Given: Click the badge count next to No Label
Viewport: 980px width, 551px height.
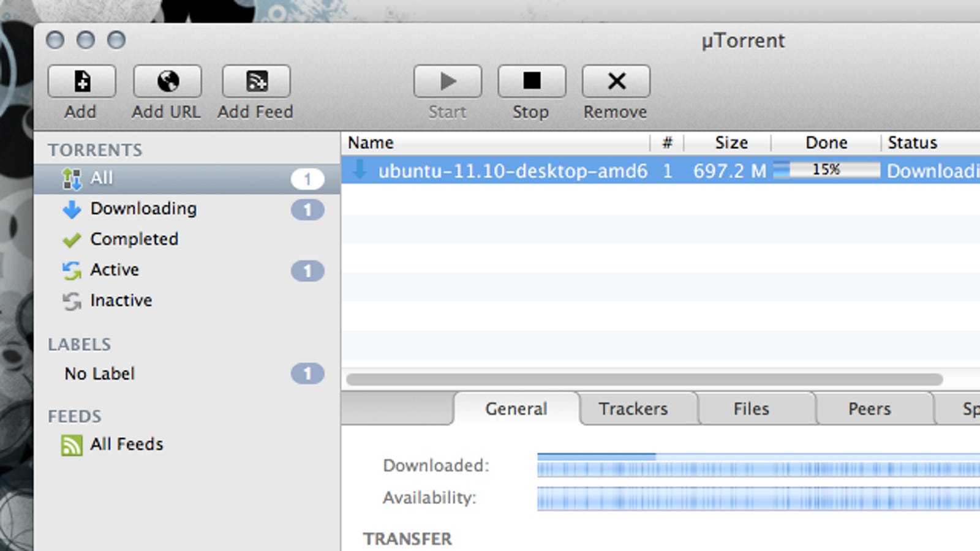Looking at the screenshot, I should 307,373.
